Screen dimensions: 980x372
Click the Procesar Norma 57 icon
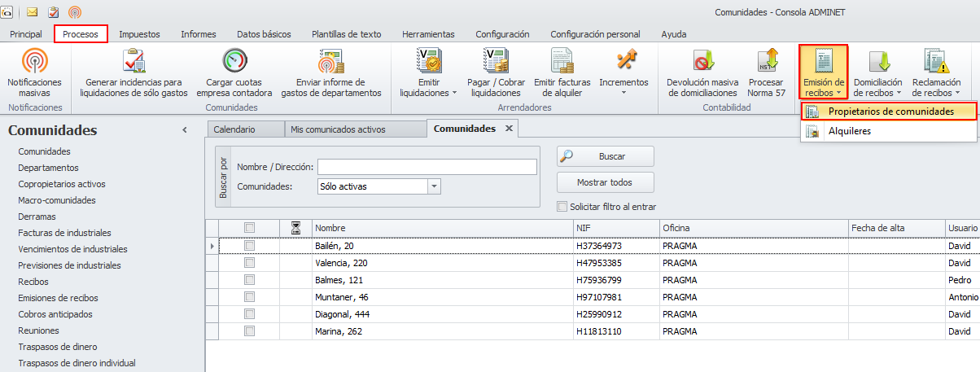[x=765, y=62]
